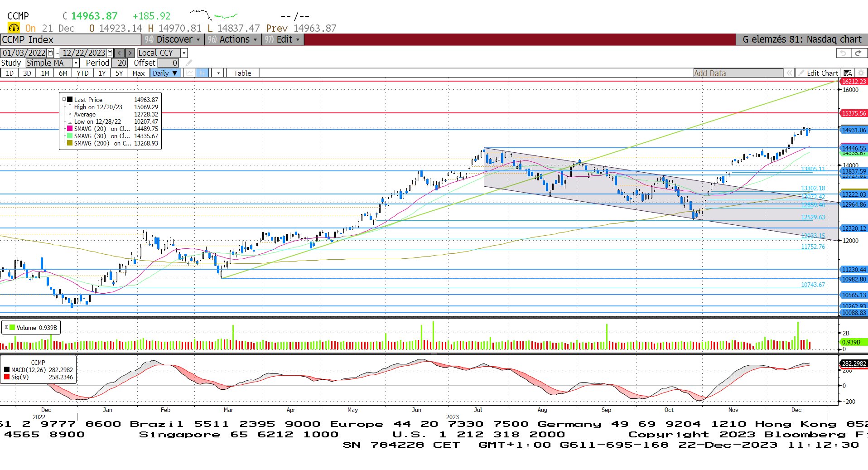This screenshot has width=868, height=470.
Task: Collapse the Volume legend panel
Action: coord(6,327)
